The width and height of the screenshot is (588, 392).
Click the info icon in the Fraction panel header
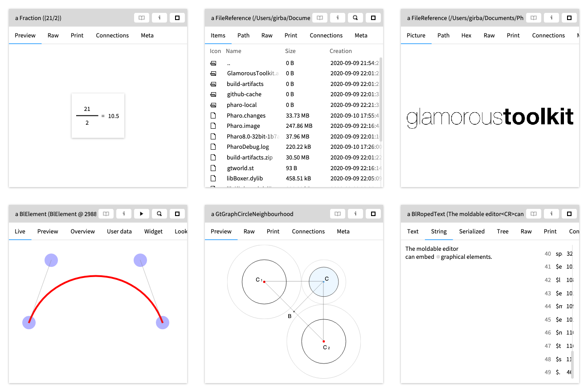click(x=159, y=18)
